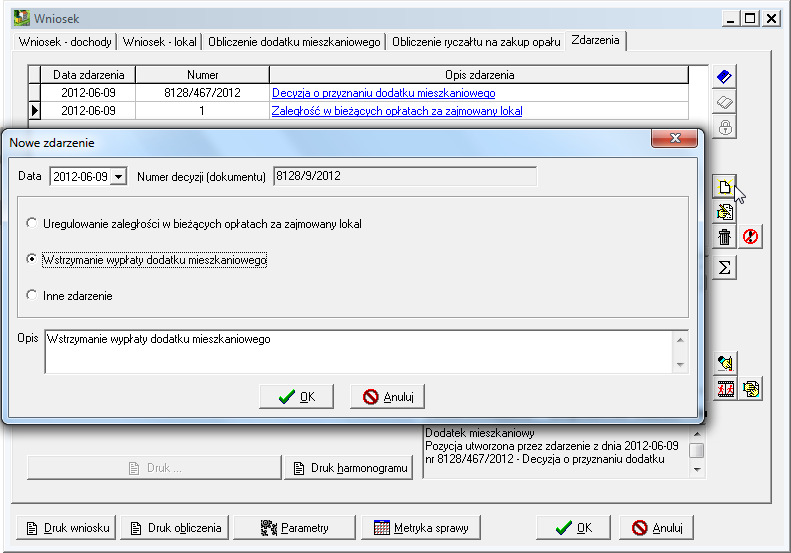Click OK at bottom of Wniosek window

point(574,528)
